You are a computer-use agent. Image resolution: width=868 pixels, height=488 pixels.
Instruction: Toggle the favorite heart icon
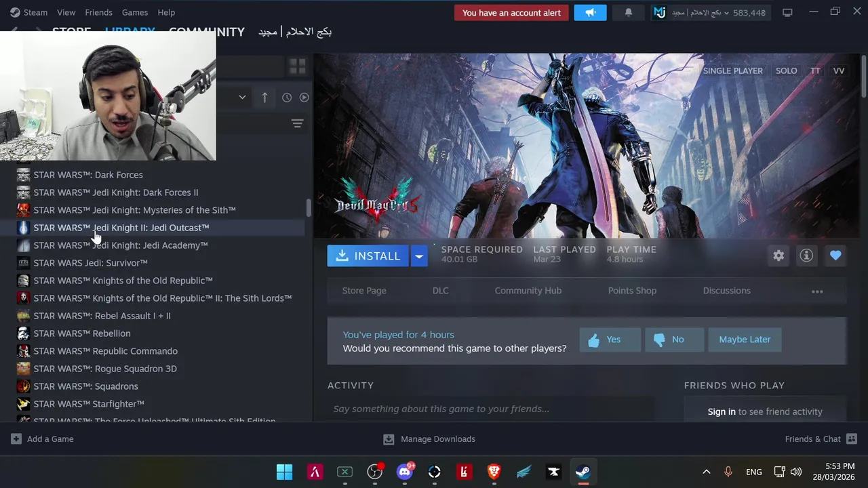[x=835, y=256]
